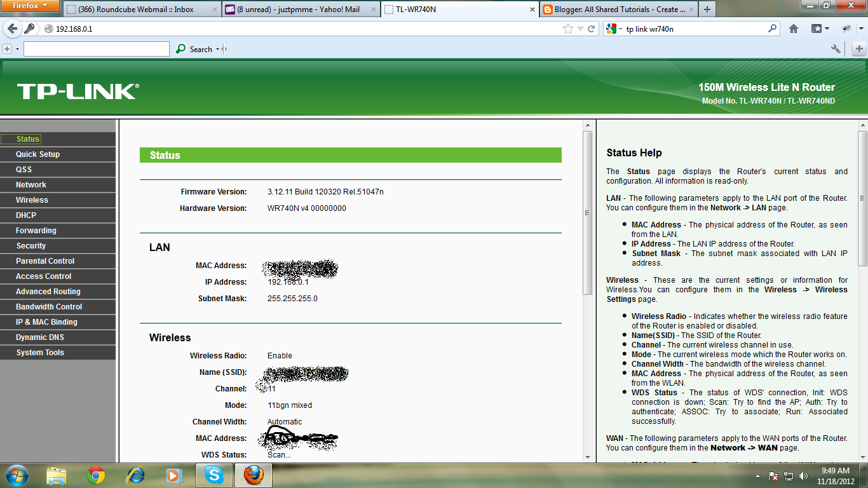Click the hardware version WR740N v4 text
Image resolution: width=868 pixels, height=488 pixels.
pyautogui.click(x=307, y=208)
